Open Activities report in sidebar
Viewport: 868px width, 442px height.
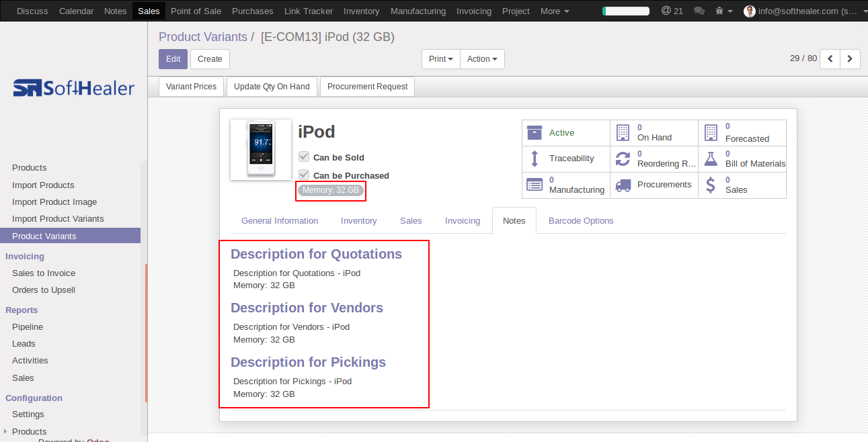[x=30, y=360]
